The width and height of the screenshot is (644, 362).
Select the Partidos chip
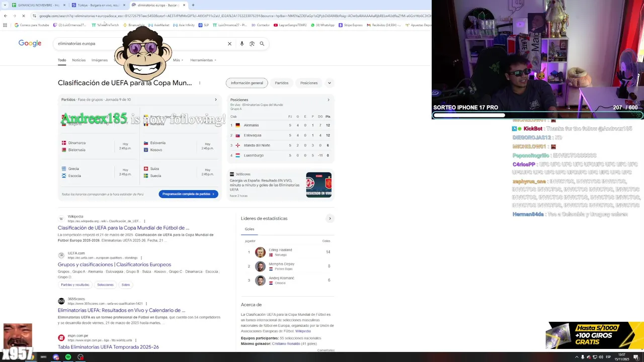click(x=282, y=83)
